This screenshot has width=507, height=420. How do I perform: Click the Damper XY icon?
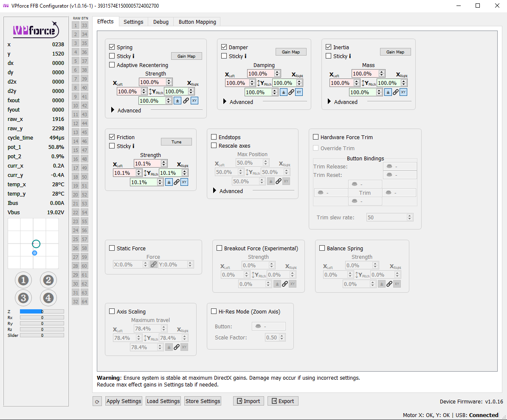pos(299,92)
